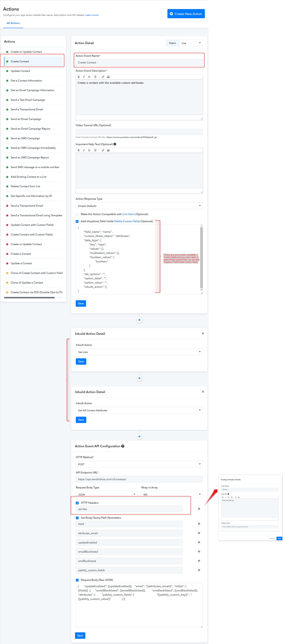Click Italic icon in Important Help Text toolbar
283x644 pixels.
coord(84,150)
